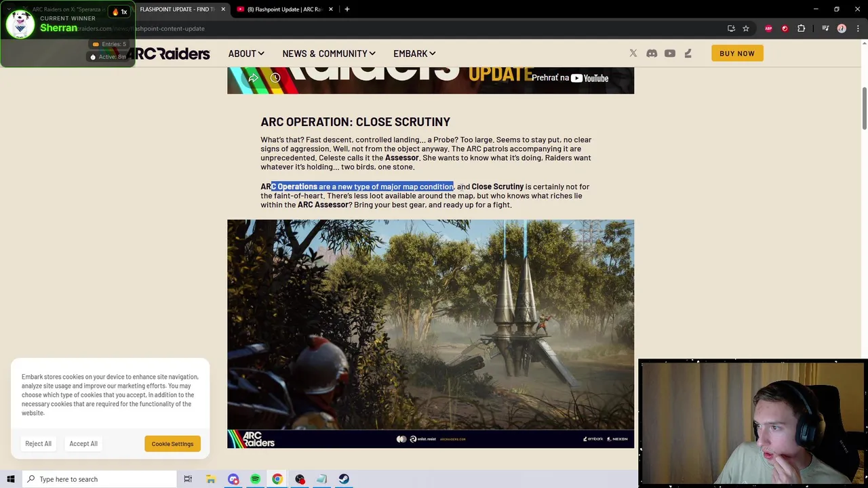Open video on YouTube via logo

[589, 78]
